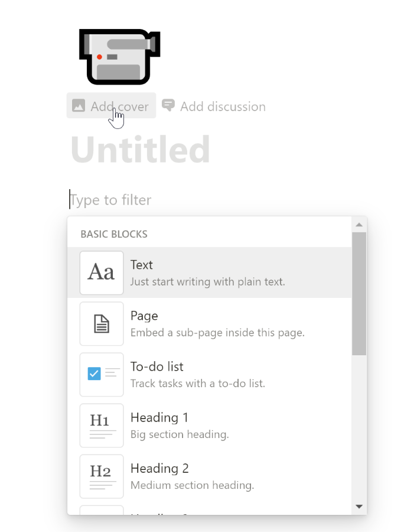This screenshot has height=532, width=417.
Task: Select the Aa Text block icon
Action: 102,273
